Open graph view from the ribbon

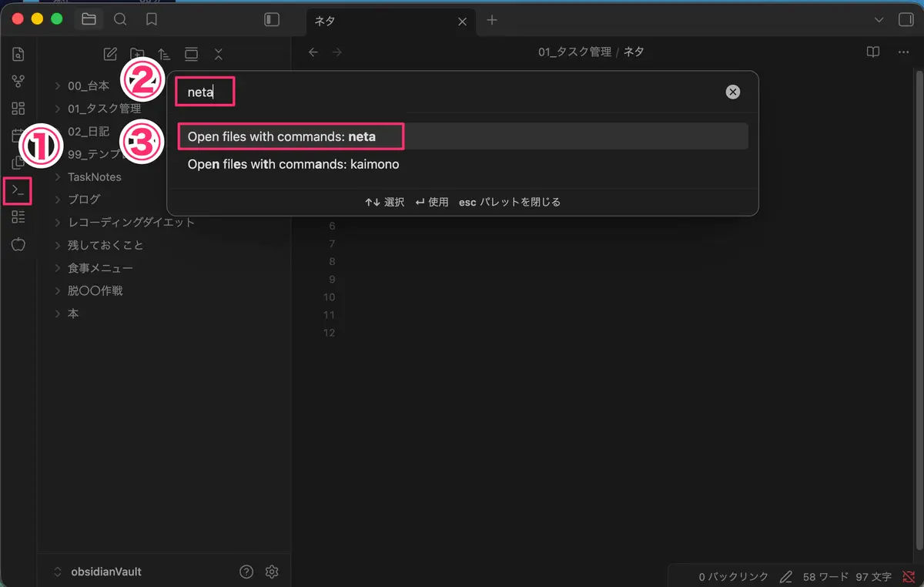[18, 81]
